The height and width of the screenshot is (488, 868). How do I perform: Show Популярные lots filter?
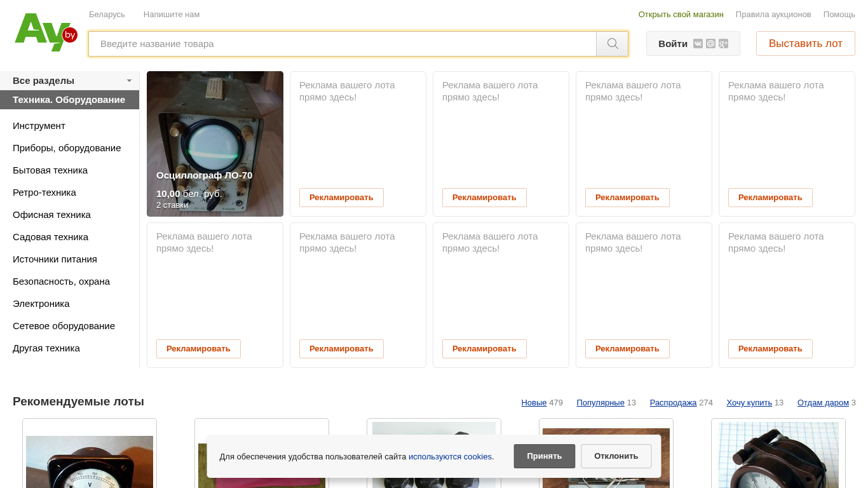click(600, 403)
